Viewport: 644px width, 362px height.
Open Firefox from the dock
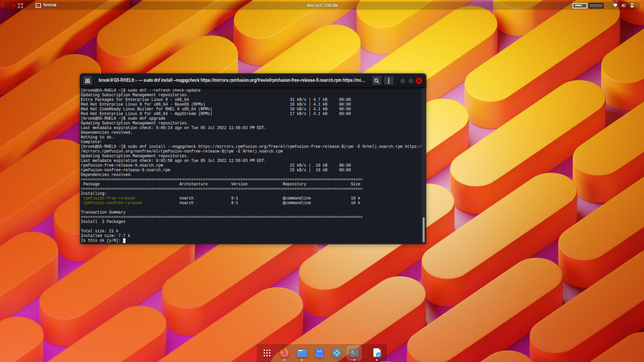[284, 353]
